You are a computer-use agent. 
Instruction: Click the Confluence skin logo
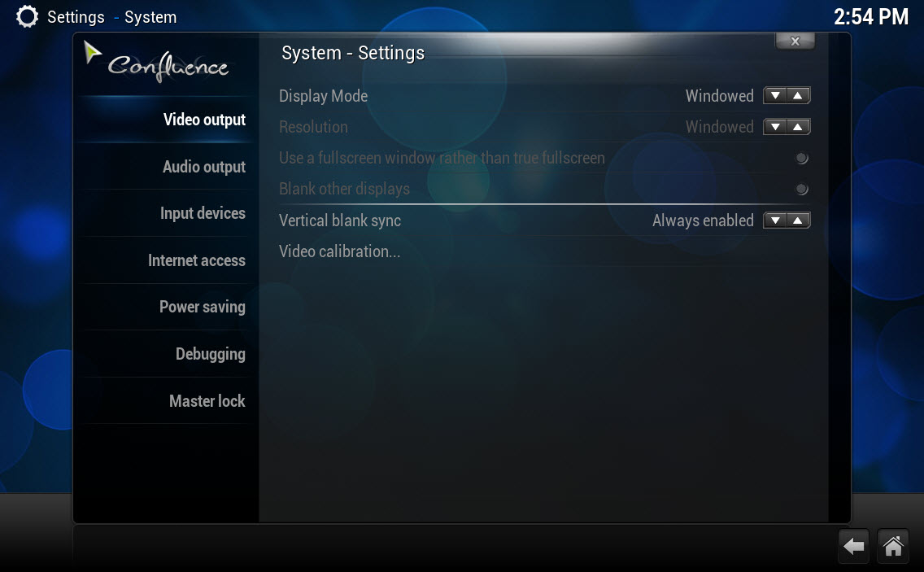157,63
